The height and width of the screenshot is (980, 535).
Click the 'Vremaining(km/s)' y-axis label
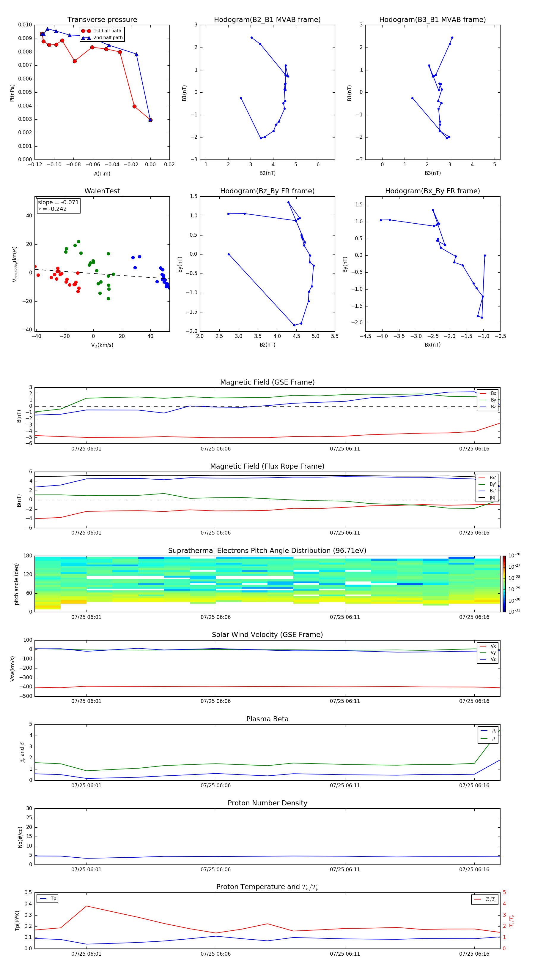tap(15, 264)
